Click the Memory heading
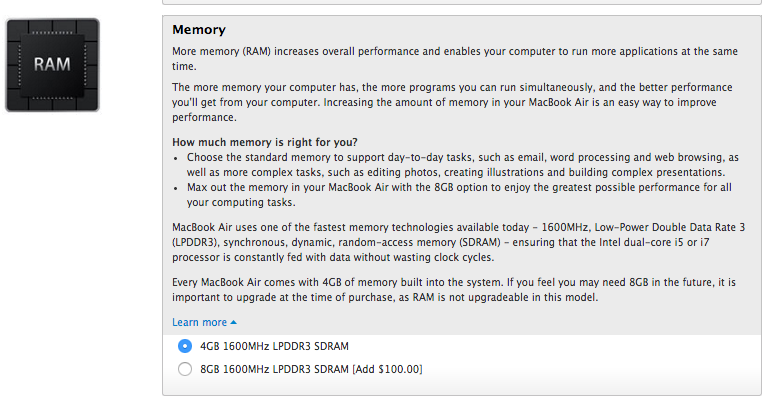This screenshot has height=403, width=771. (x=199, y=30)
